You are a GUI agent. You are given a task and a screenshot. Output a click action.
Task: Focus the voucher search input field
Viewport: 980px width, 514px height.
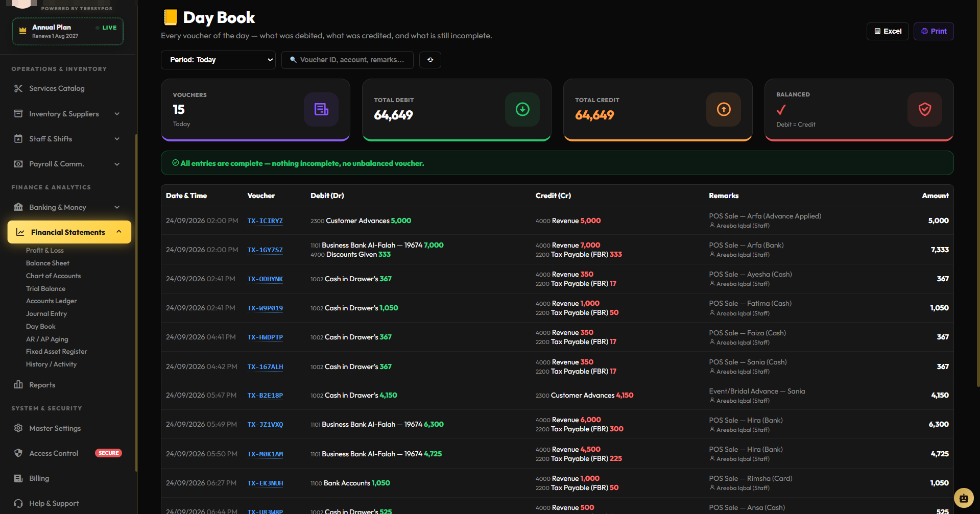348,60
